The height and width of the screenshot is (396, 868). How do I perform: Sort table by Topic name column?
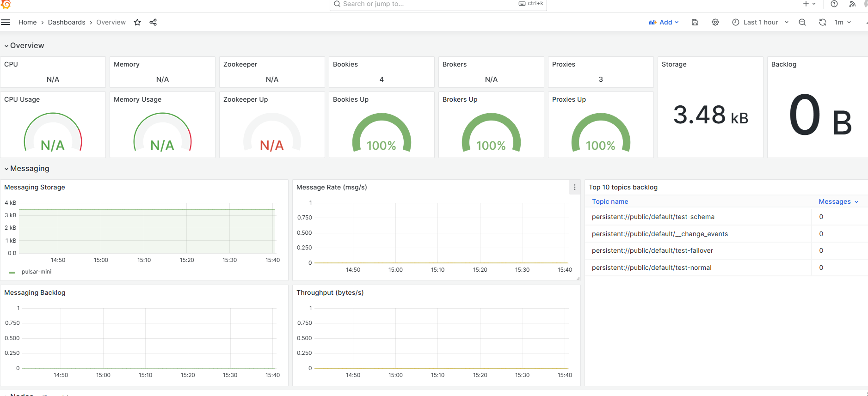pyautogui.click(x=610, y=201)
